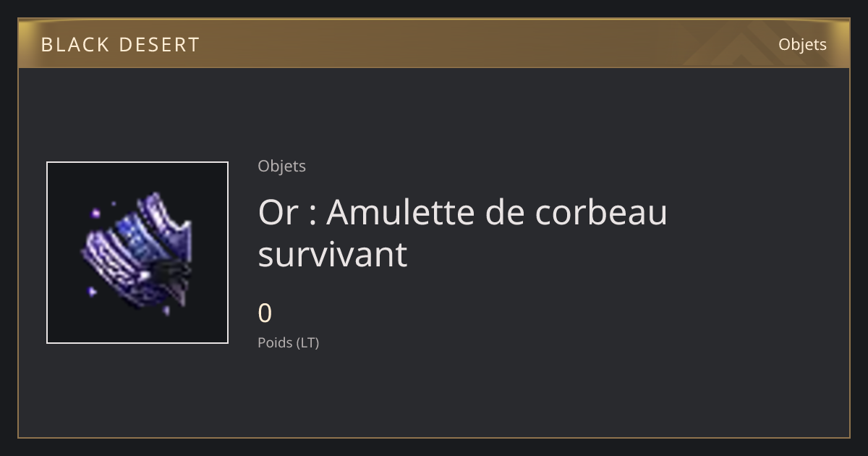Select the item title Or : Amulette de corbeau
Viewport: 868px width, 456px height.
pos(462,212)
